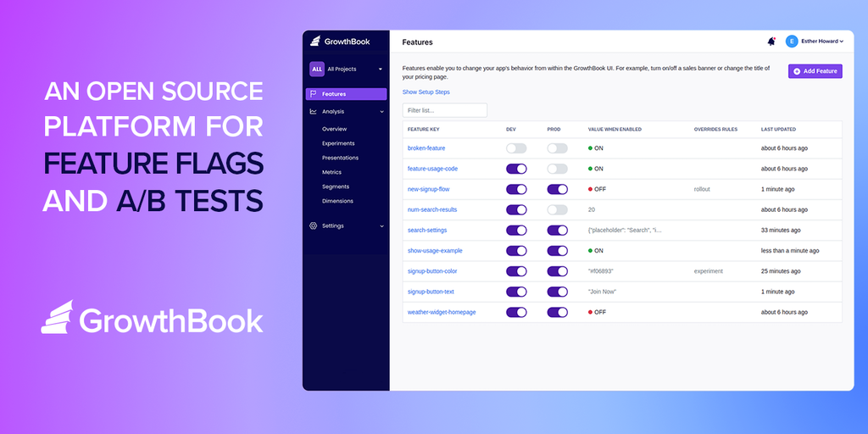The height and width of the screenshot is (434, 868).
Task: Click the Add Feature button
Action: coord(815,71)
